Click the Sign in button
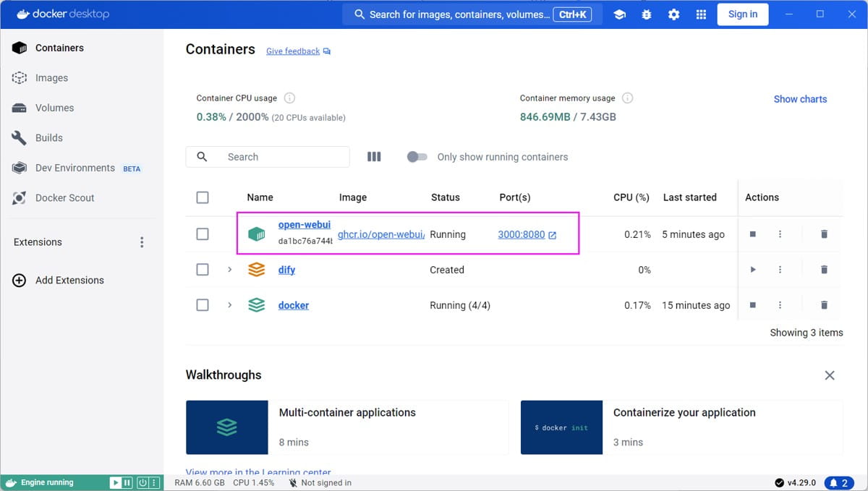 coord(742,14)
